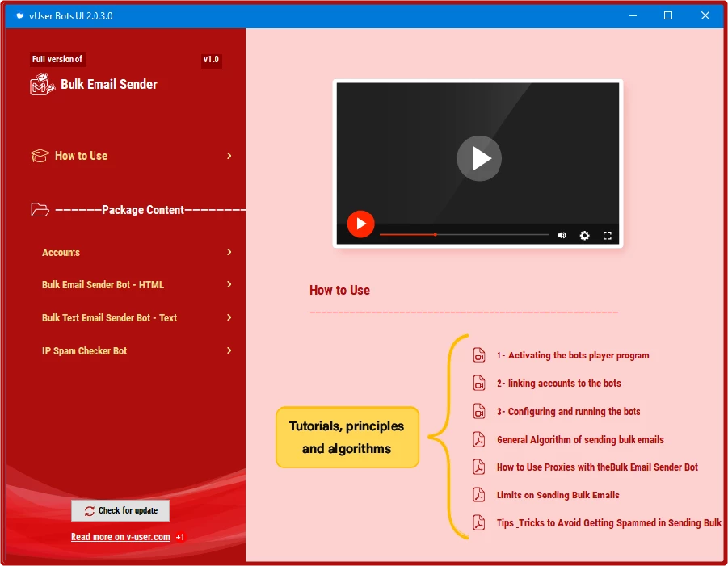Click the video file icon beside Activating the bots player
The height and width of the screenshot is (566, 728).
479,355
